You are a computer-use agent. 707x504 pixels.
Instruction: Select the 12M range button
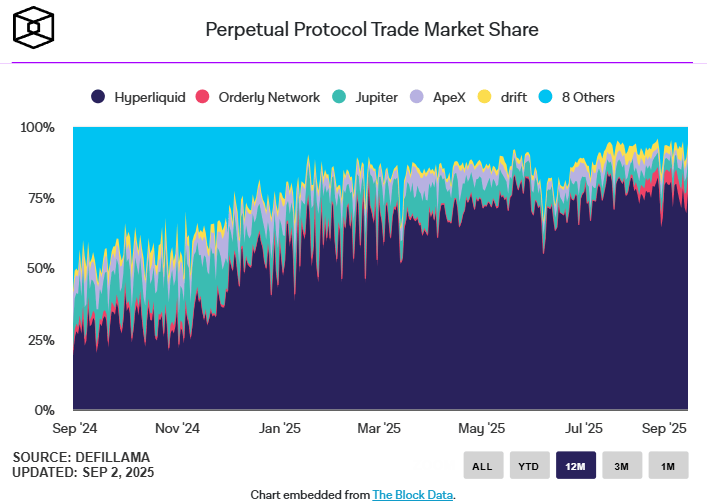[576, 465]
